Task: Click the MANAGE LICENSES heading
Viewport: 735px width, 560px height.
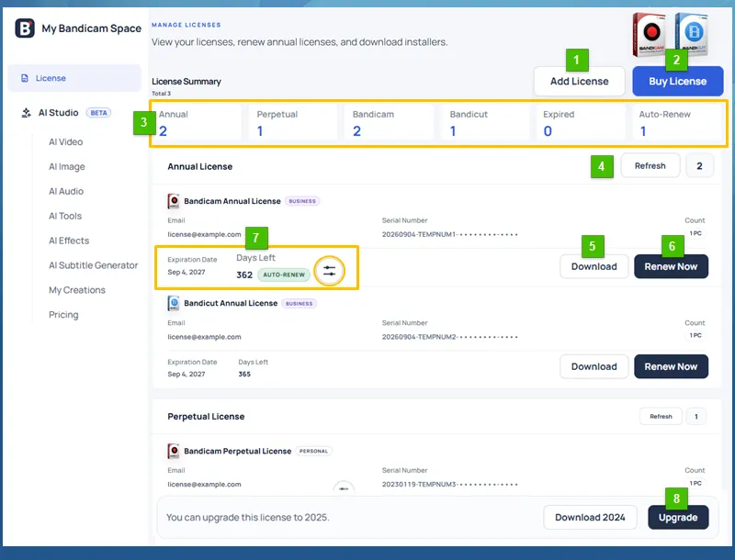Action: [x=187, y=25]
